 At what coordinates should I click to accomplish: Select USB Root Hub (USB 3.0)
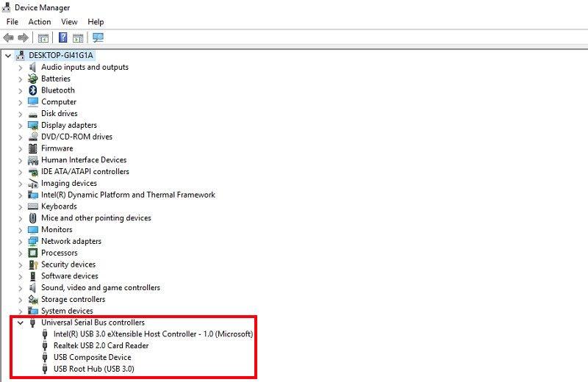point(93,369)
